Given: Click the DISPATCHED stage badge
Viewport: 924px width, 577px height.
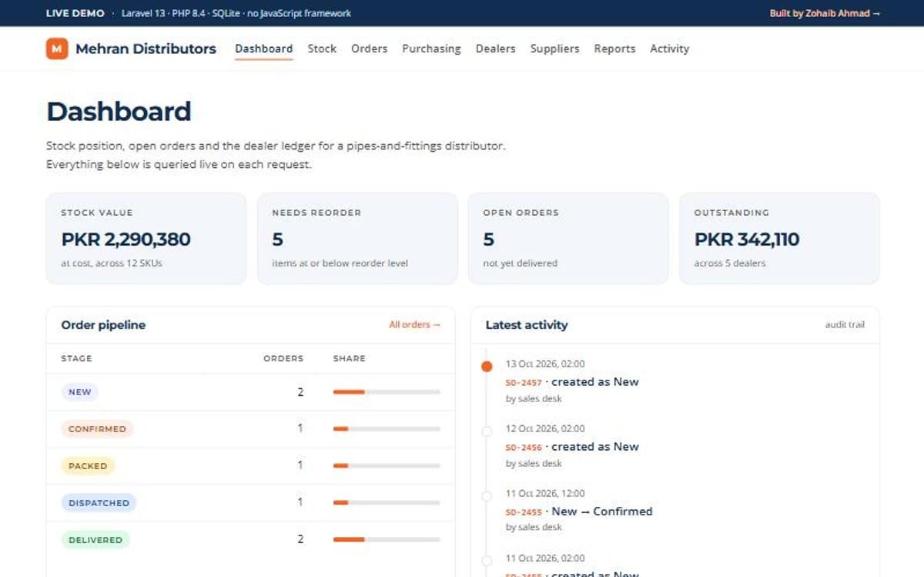Looking at the screenshot, I should point(99,503).
